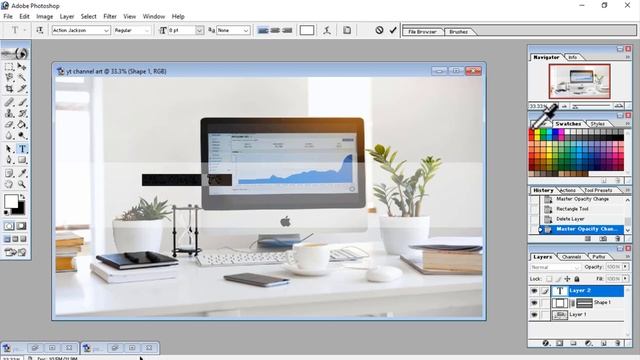Swap foreground and background colors
Image resolution: width=640 pixels, height=360 pixels.
pyautogui.click(x=22, y=197)
